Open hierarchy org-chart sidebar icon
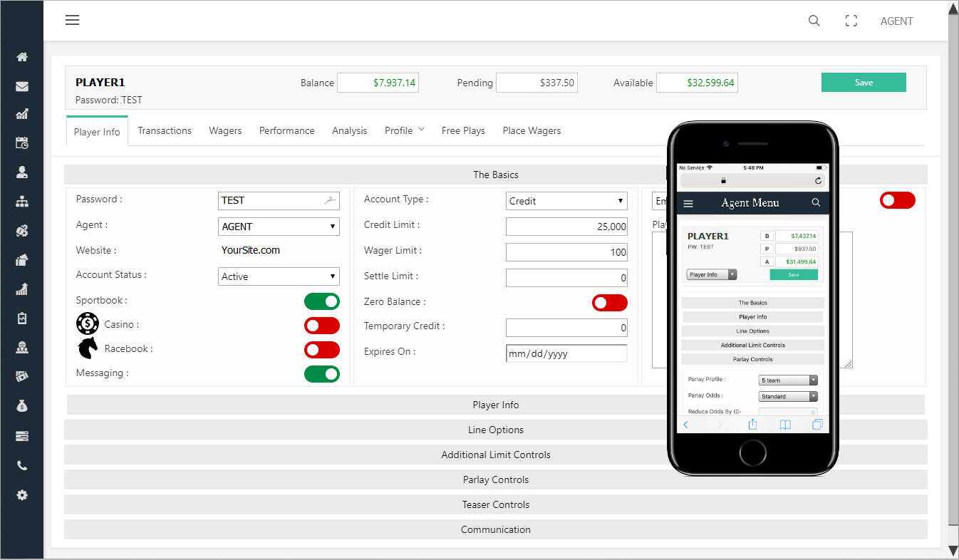 22,202
